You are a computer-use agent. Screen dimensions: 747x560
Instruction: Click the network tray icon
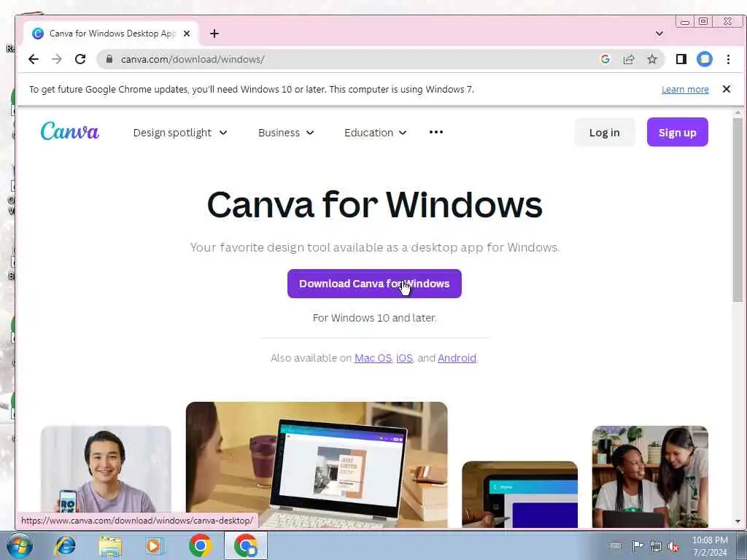coord(656,546)
